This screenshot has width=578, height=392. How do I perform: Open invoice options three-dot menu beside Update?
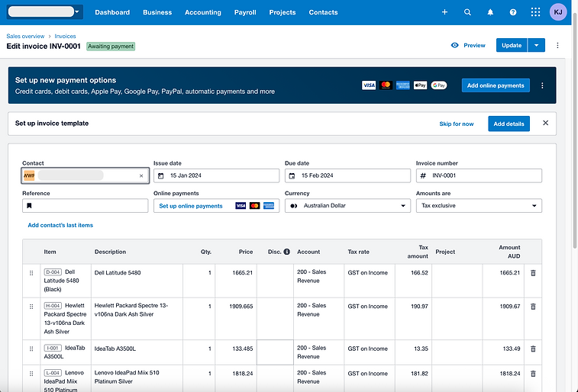click(557, 45)
